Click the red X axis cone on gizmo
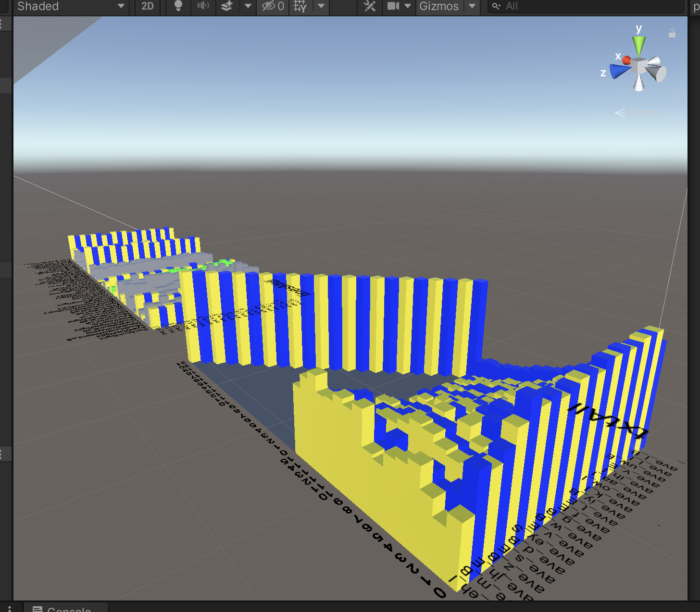Viewport: 700px width, 612px height. pyautogui.click(x=626, y=60)
